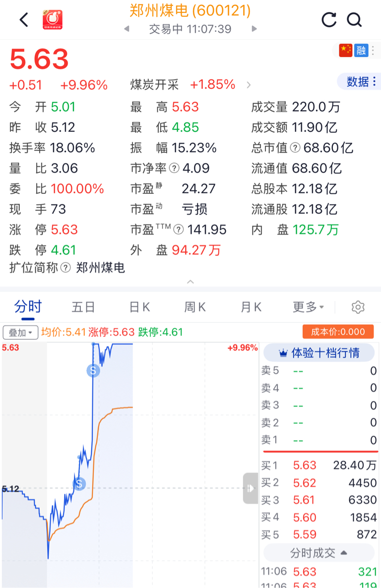
Task: Select 买4 price 5.60 row
Action: point(319,517)
